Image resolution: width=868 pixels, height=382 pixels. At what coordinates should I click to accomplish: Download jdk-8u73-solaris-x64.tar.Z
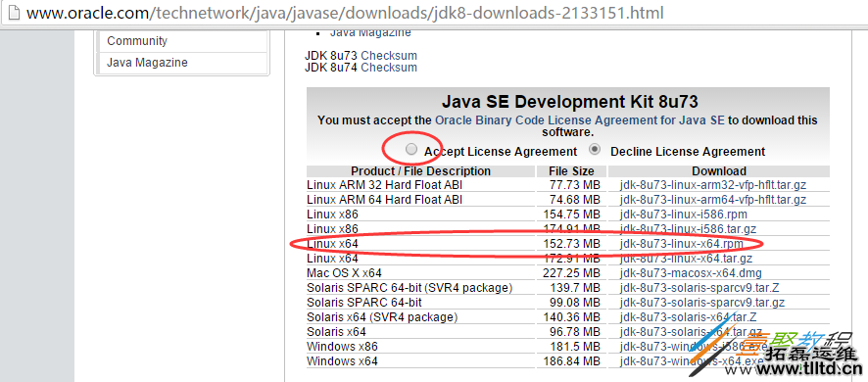pyautogui.click(x=688, y=317)
